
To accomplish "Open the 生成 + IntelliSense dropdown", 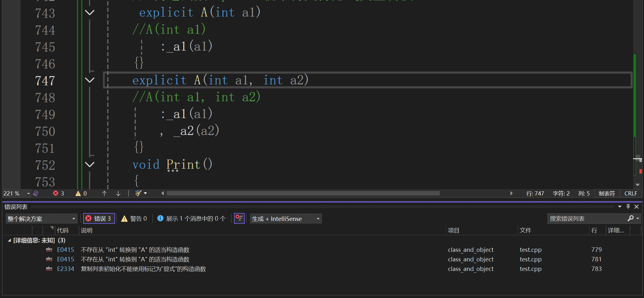I will 286,219.
